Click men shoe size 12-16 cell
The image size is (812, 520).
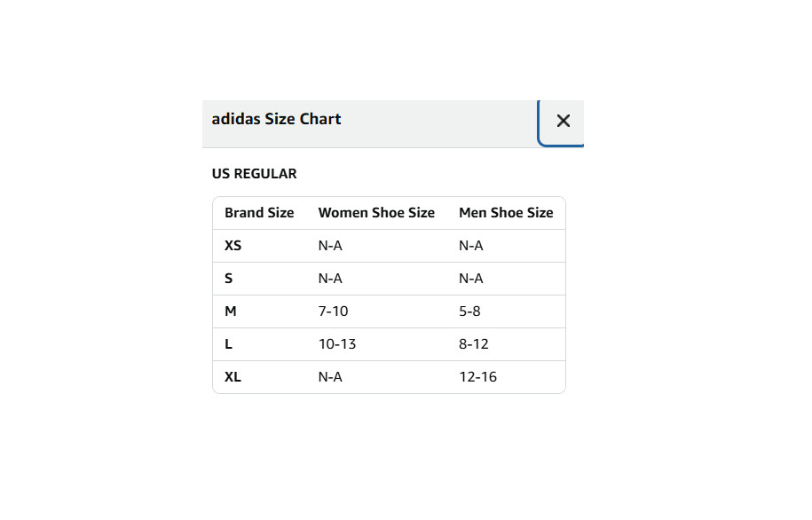477,377
